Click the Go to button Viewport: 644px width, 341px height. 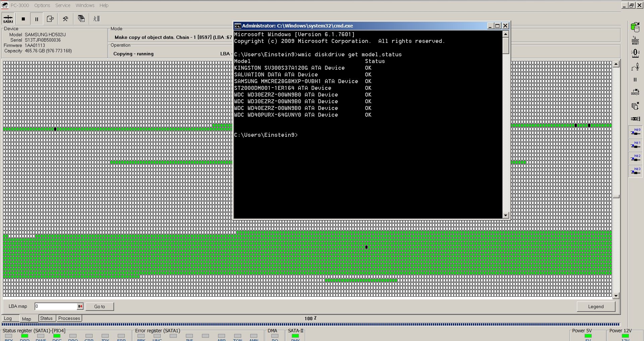[x=100, y=306]
